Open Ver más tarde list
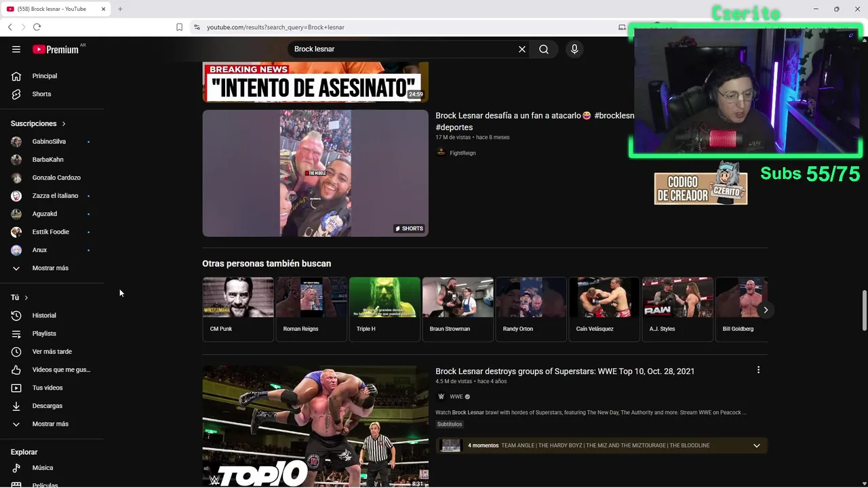Image resolution: width=868 pixels, height=488 pixels. (x=52, y=352)
